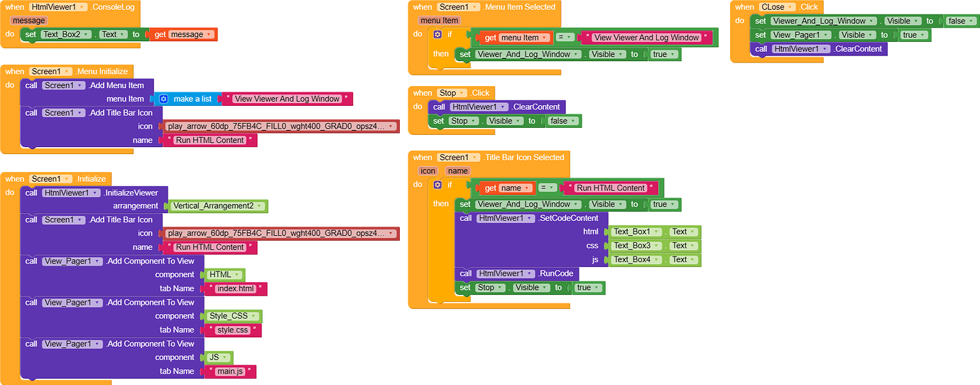Open Screen1 dropdown in Menu Initialize event

point(50,71)
